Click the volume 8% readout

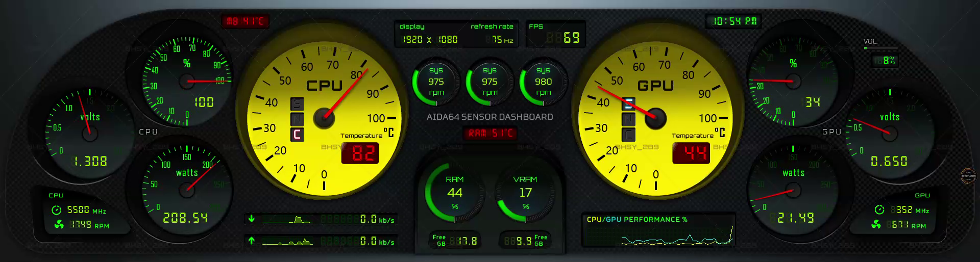point(886,61)
